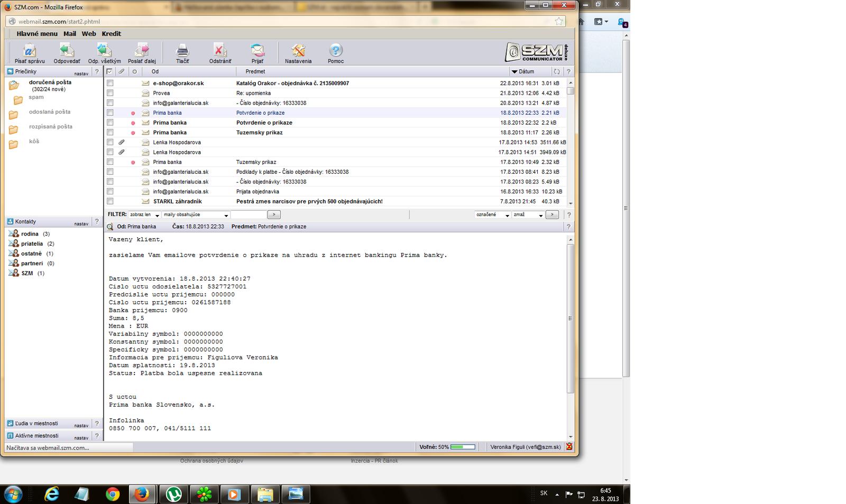The image size is (846, 504).
Task: Click the Poslať ďalej forward icon
Action: tap(142, 51)
